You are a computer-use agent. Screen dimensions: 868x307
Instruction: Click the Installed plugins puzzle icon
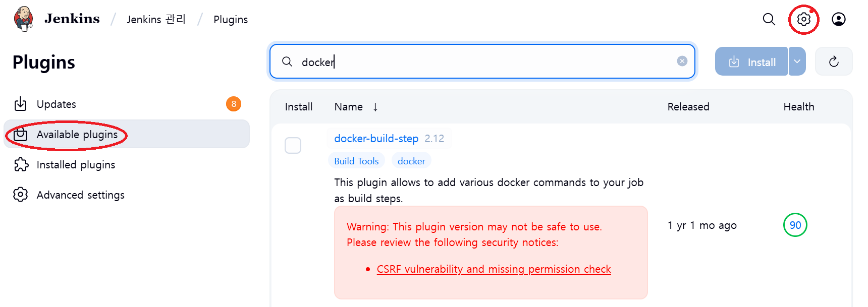[21, 164]
